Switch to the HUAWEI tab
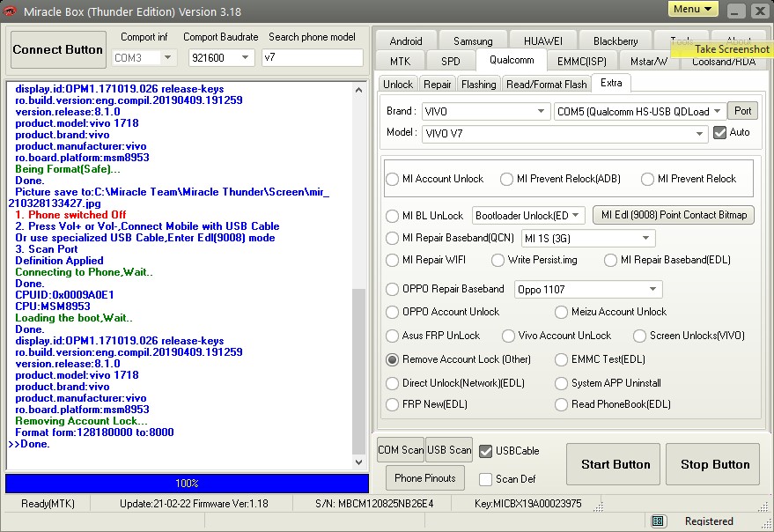Viewport: 774px width, 532px height. (x=543, y=41)
